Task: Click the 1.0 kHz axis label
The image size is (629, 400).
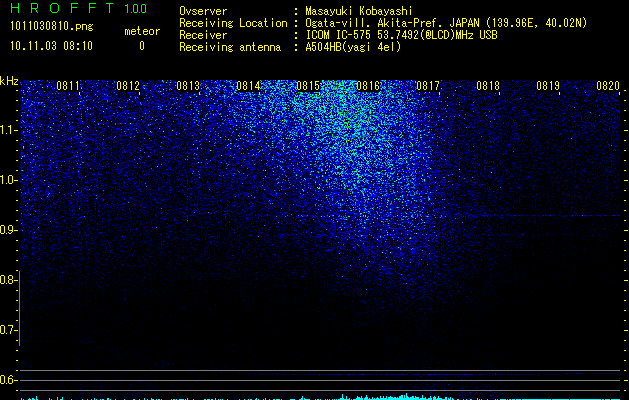Action: [9, 180]
